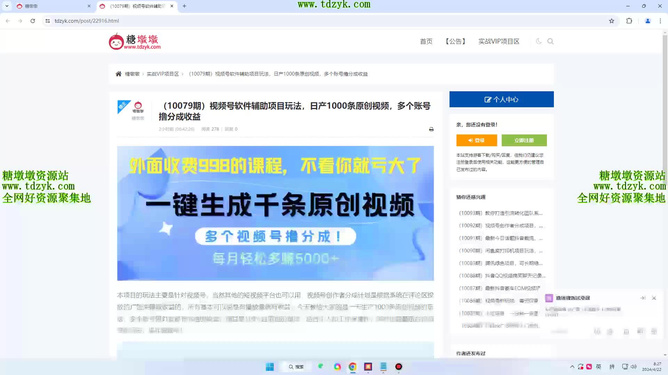Pin the notification popup with the pin icon
The height and width of the screenshot is (375, 668).
pos(642,298)
